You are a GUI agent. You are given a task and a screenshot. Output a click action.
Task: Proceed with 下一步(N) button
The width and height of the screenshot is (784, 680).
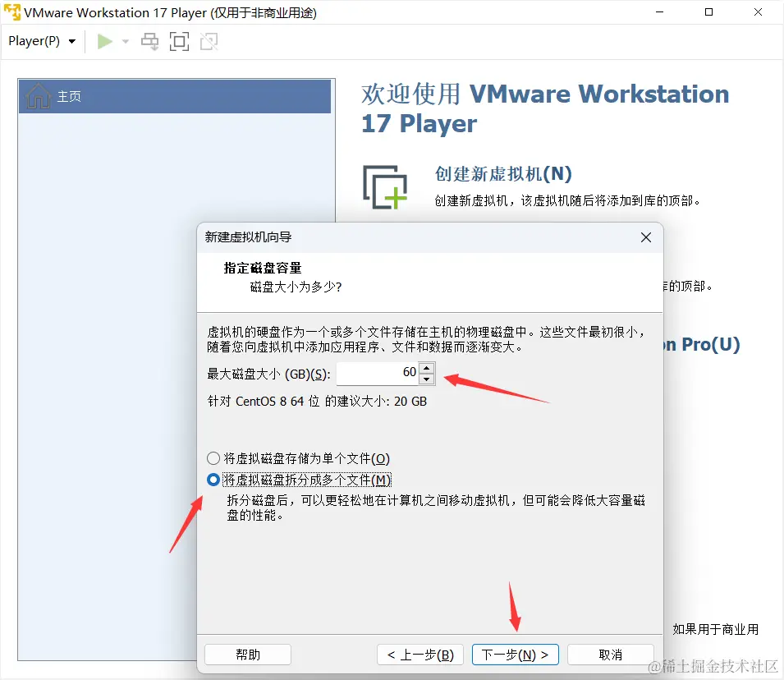point(515,655)
